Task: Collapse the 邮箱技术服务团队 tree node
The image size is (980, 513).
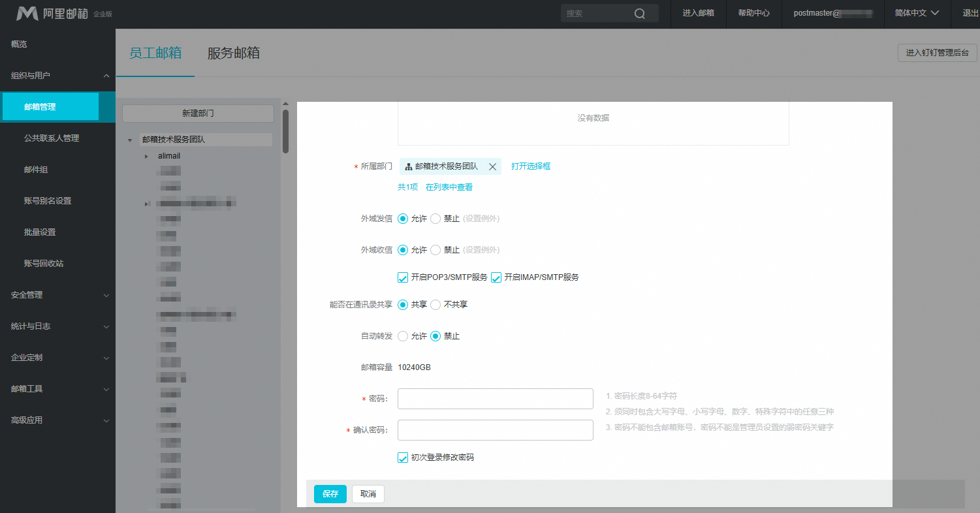Action: [x=131, y=140]
